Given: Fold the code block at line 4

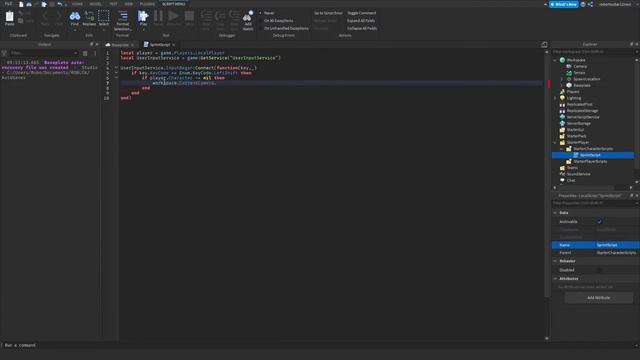Looking at the screenshot, I should coord(116,68).
